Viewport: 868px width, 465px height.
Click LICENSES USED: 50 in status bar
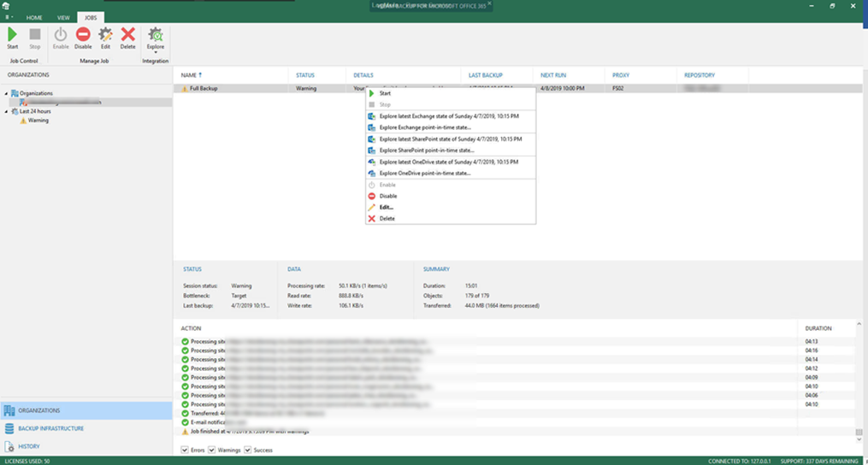point(27,461)
